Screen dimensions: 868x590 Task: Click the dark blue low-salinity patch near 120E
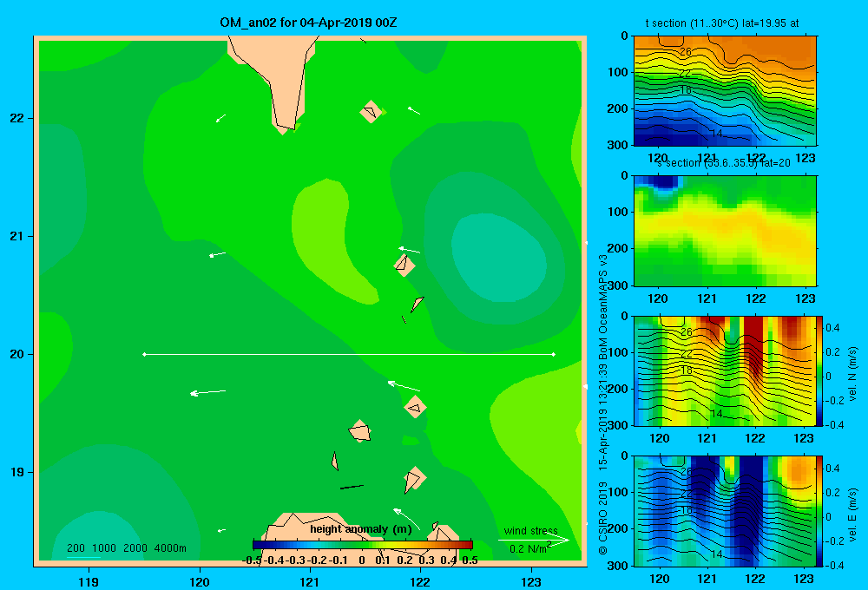coord(663,182)
